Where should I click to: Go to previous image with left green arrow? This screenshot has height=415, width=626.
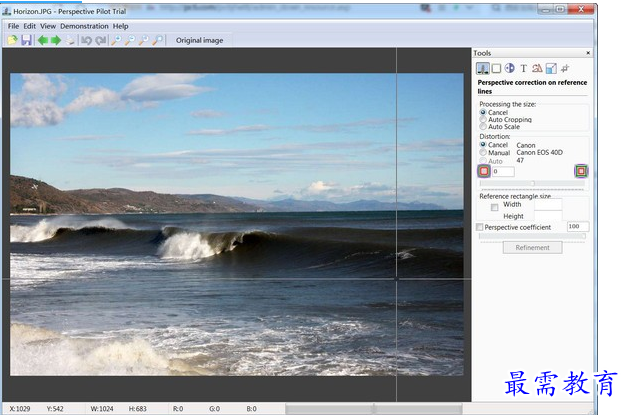[x=42, y=40]
